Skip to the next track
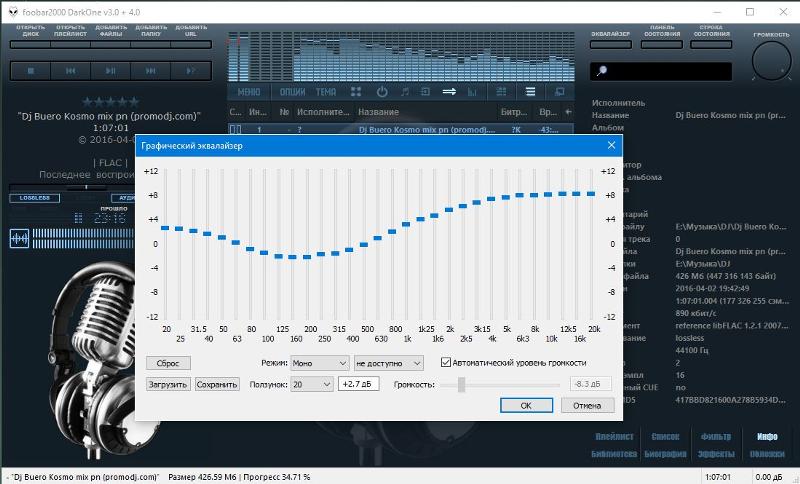 [151, 71]
